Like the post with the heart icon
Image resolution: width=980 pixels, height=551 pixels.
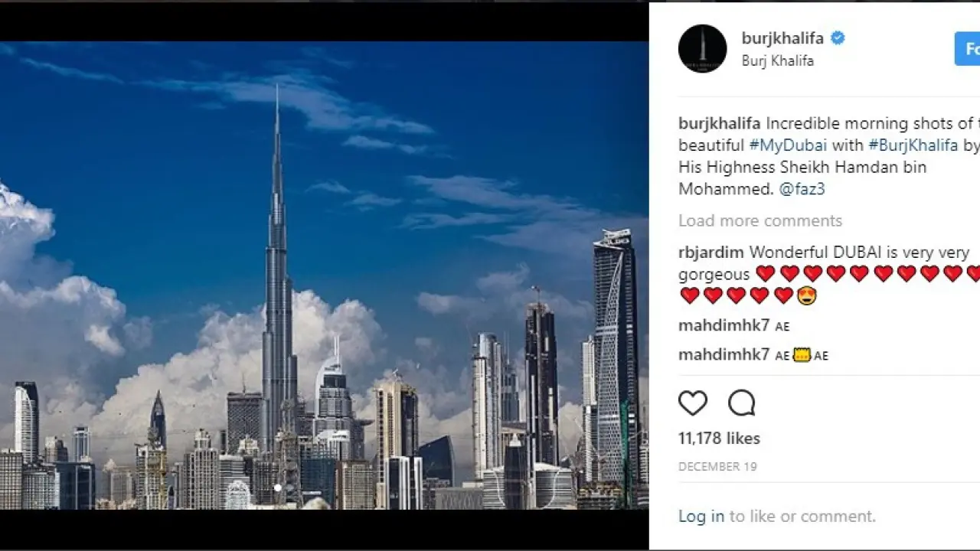click(693, 403)
